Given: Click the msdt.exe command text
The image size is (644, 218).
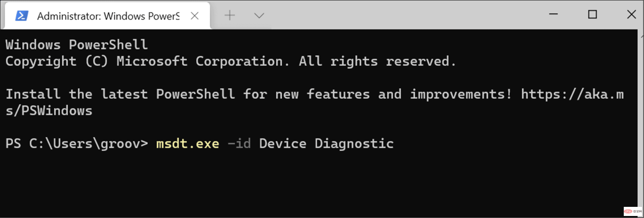Looking at the screenshot, I should pyautogui.click(x=188, y=144).
